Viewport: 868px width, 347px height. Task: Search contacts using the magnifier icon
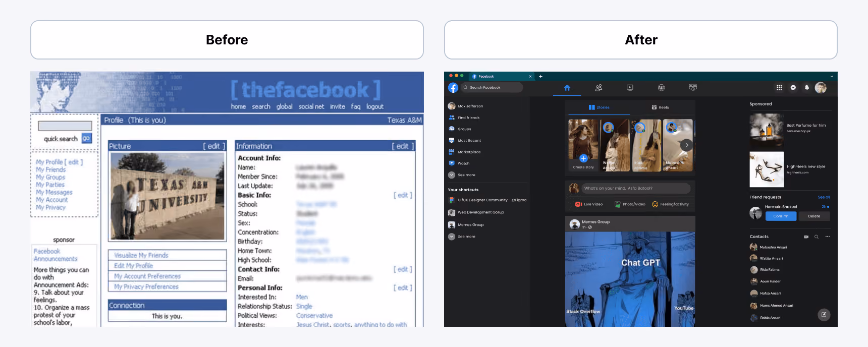click(816, 237)
